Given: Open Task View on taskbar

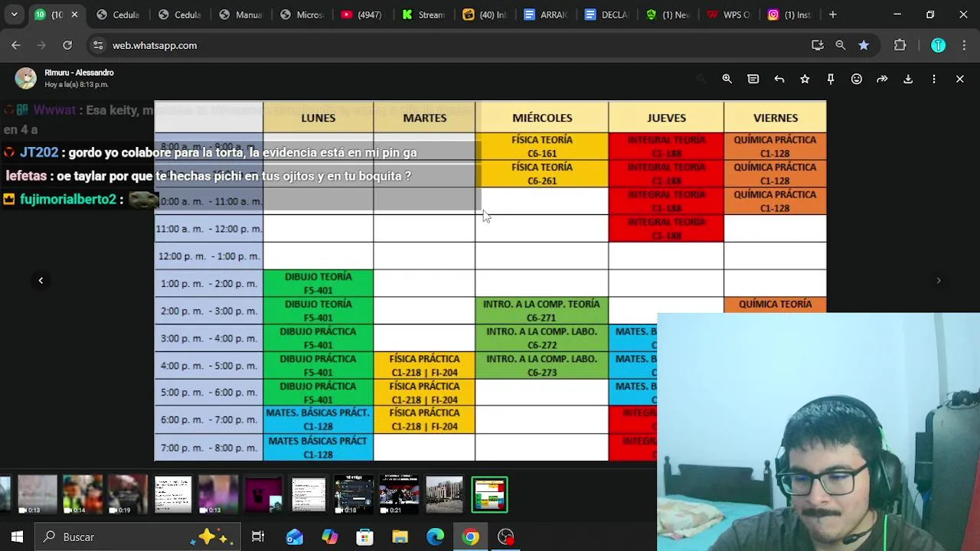Looking at the screenshot, I should (258, 537).
